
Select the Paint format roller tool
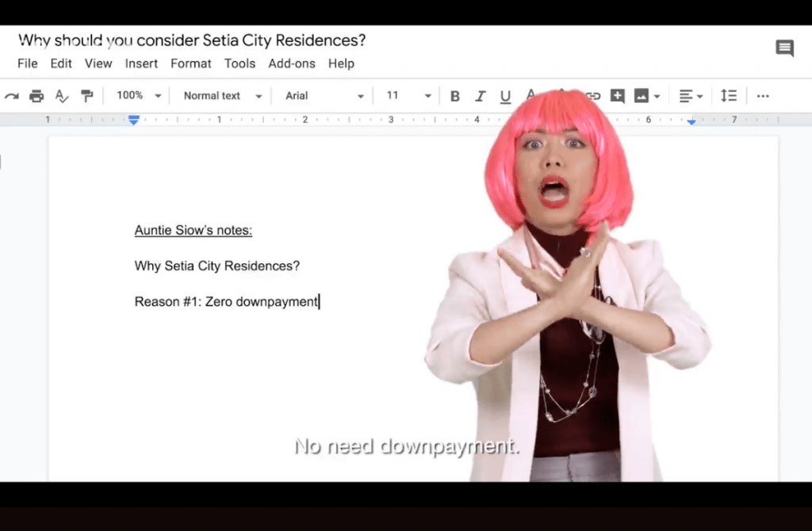point(86,96)
